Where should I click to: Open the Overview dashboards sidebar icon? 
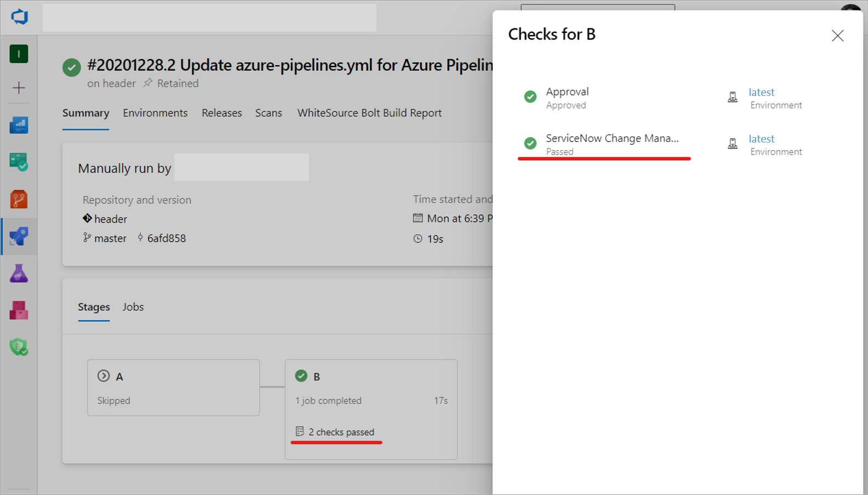click(x=19, y=126)
